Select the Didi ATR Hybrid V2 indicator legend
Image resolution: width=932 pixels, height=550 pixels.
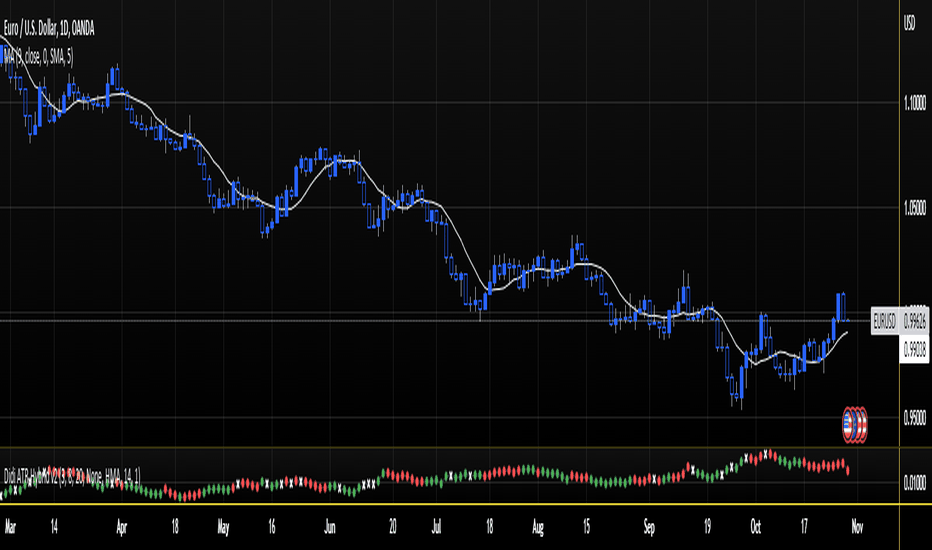click(x=72, y=476)
